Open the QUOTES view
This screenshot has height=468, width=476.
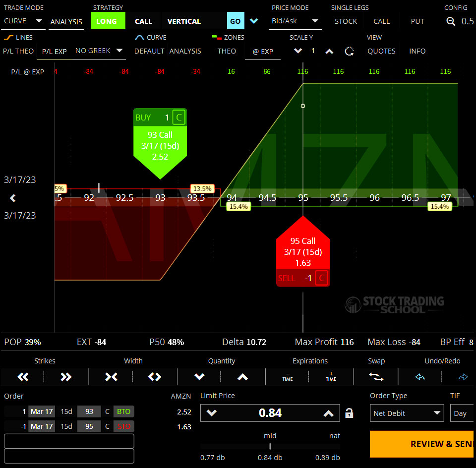[x=381, y=51]
